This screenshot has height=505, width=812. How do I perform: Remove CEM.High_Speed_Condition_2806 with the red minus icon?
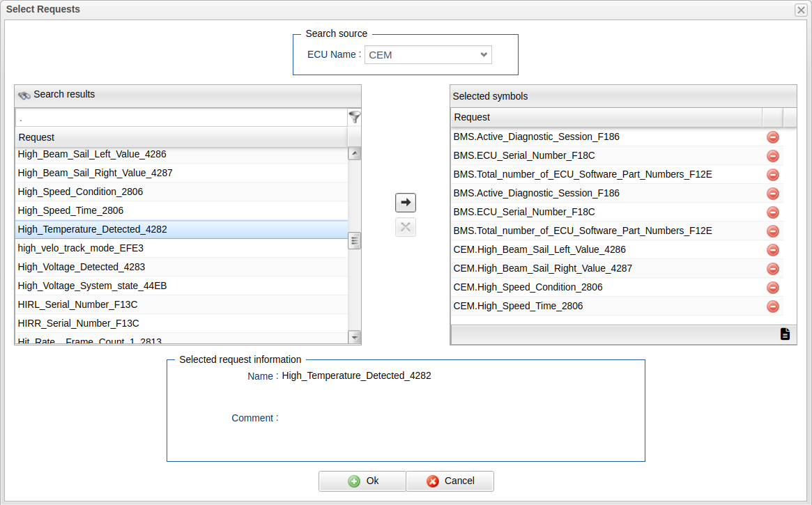(772, 288)
